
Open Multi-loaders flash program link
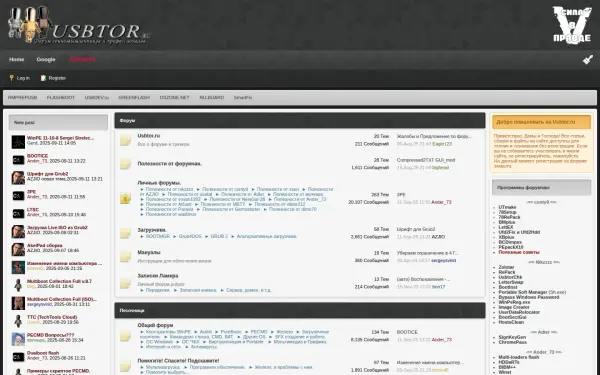(x=518, y=357)
